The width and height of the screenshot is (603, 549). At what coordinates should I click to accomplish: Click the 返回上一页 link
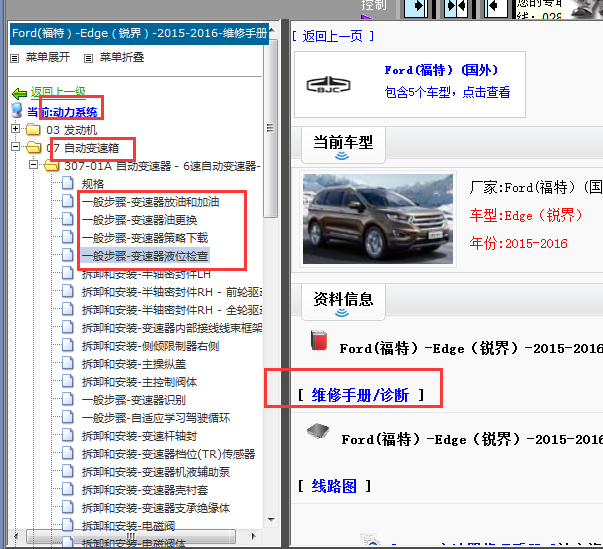333,36
